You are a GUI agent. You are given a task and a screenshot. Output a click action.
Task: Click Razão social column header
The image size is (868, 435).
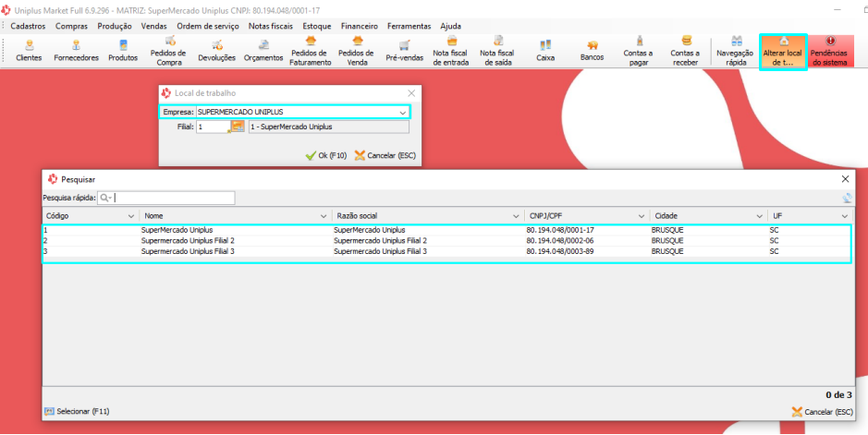pos(427,216)
